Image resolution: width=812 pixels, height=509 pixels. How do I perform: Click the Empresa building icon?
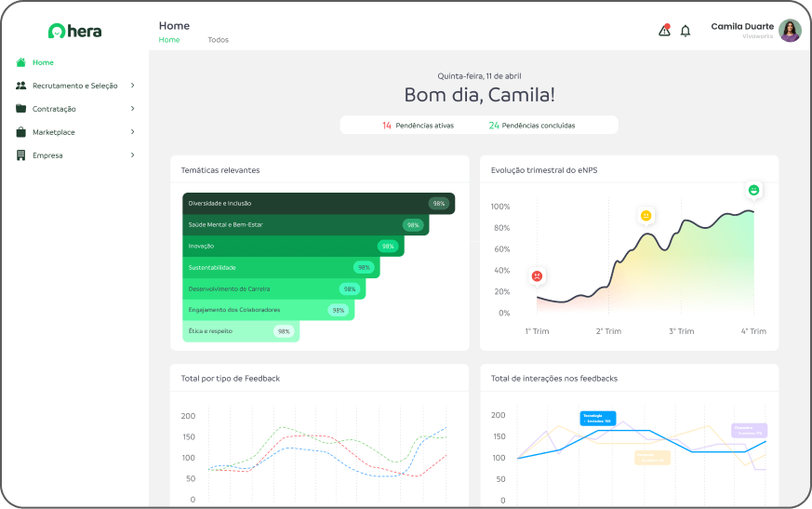(21, 155)
